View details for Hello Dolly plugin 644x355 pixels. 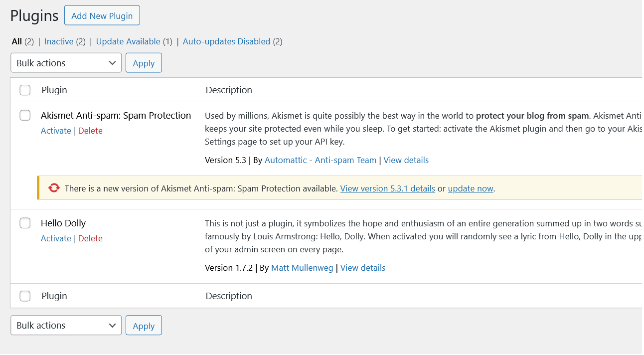(x=363, y=268)
